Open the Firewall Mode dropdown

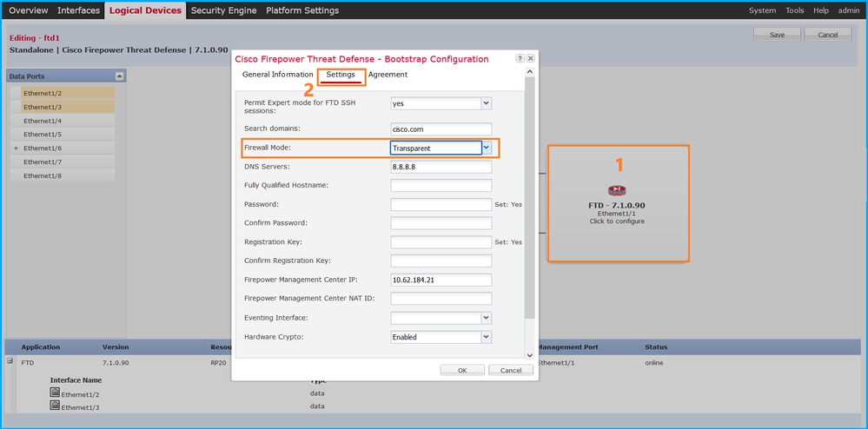pos(486,148)
